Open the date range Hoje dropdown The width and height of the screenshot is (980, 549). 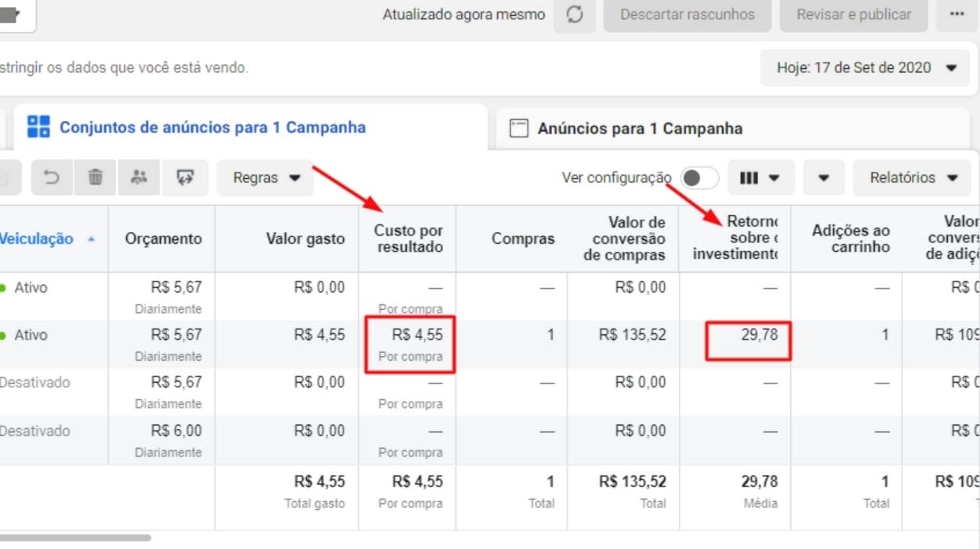tap(866, 67)
